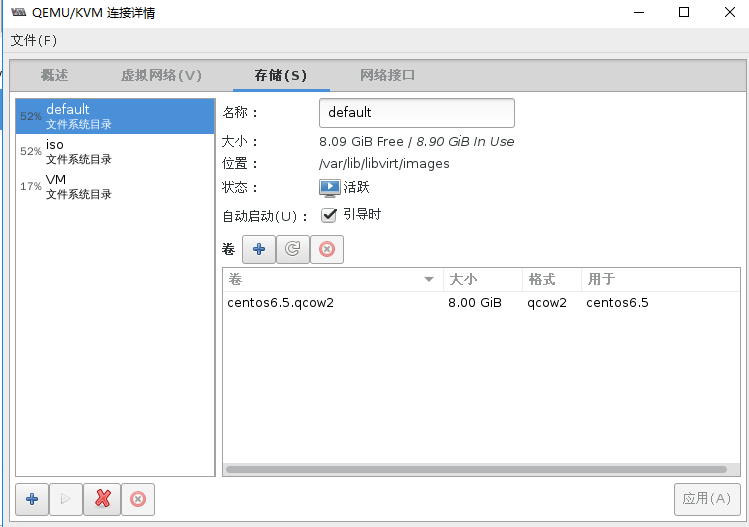Click the active state monitor icon
Viewport: 749px width, 527px height.
pos(330,188)
